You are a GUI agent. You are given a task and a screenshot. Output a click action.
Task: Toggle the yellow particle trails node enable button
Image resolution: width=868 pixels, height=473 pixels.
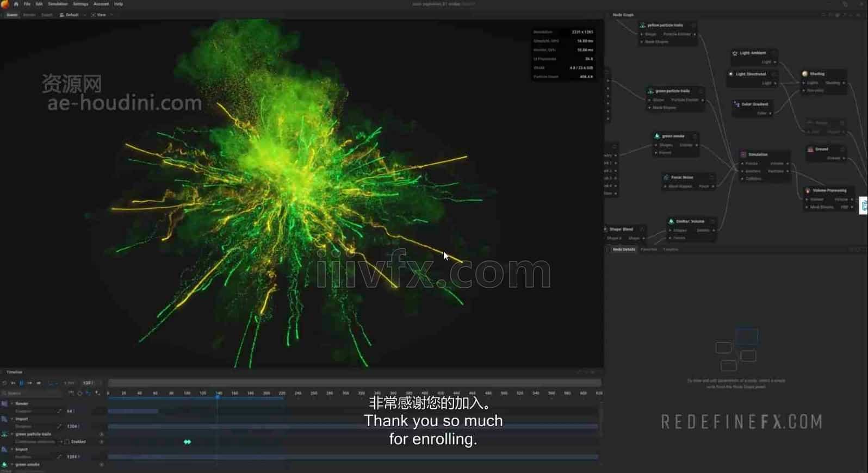tap(693, 25)
